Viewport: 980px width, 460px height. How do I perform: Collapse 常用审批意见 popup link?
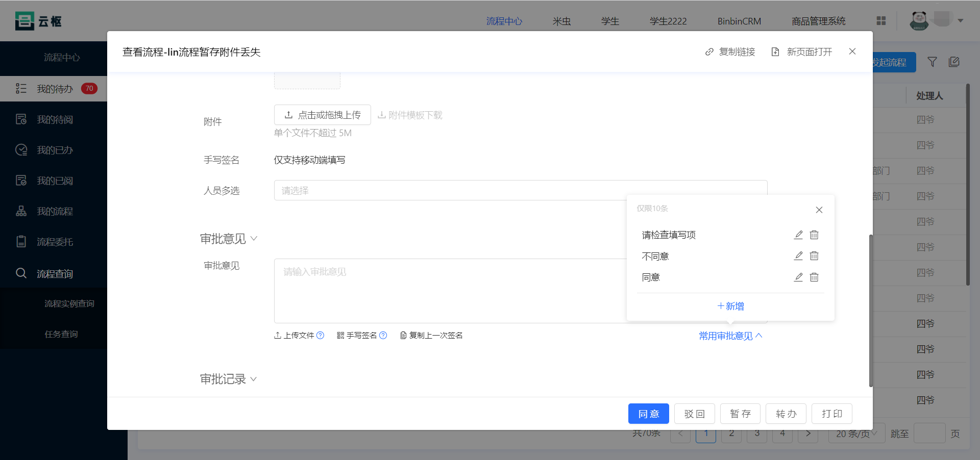[730, 336]
